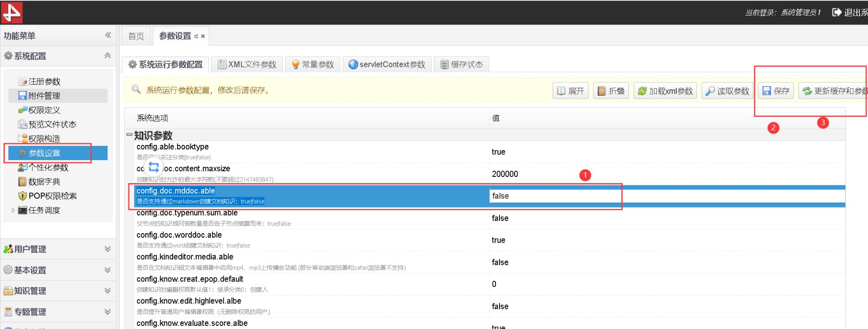
Task: Click the 权限构造 icon
Action: [23, 139]
